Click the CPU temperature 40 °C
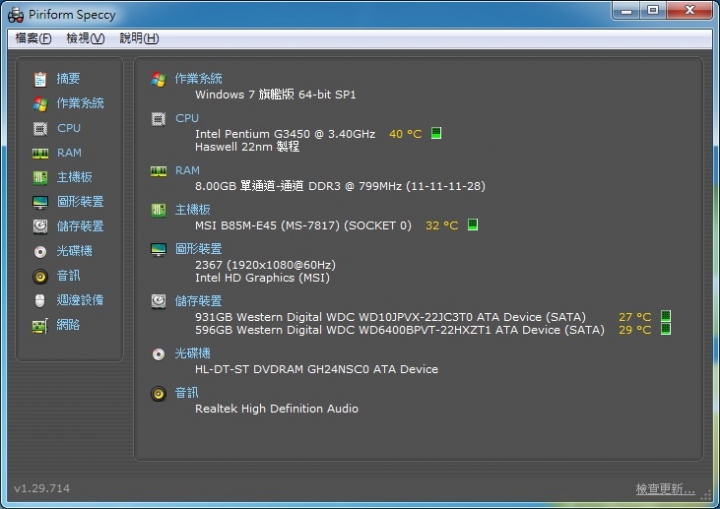The width and height of the screenshot is (720, 509). [x=405, y=134]
